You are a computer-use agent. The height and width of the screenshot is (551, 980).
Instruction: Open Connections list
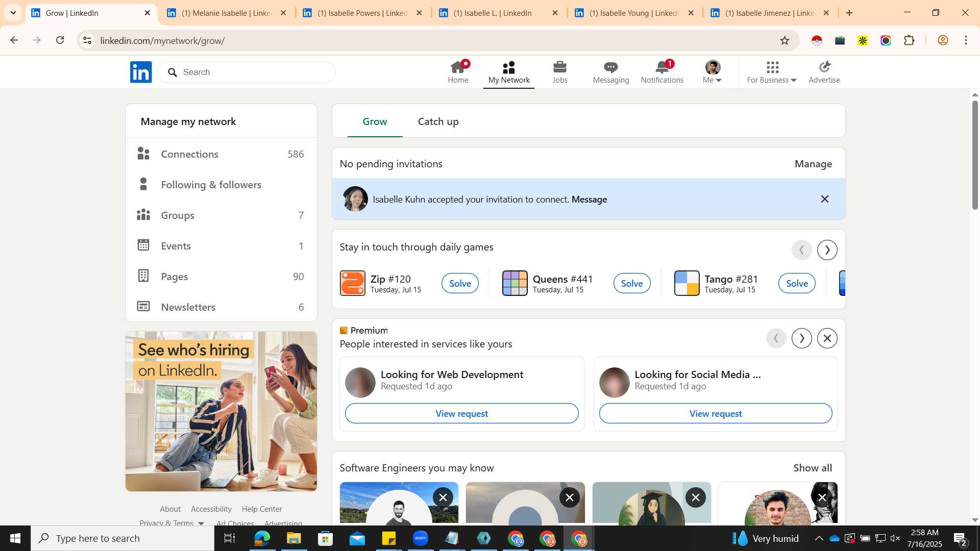point(221,154)
